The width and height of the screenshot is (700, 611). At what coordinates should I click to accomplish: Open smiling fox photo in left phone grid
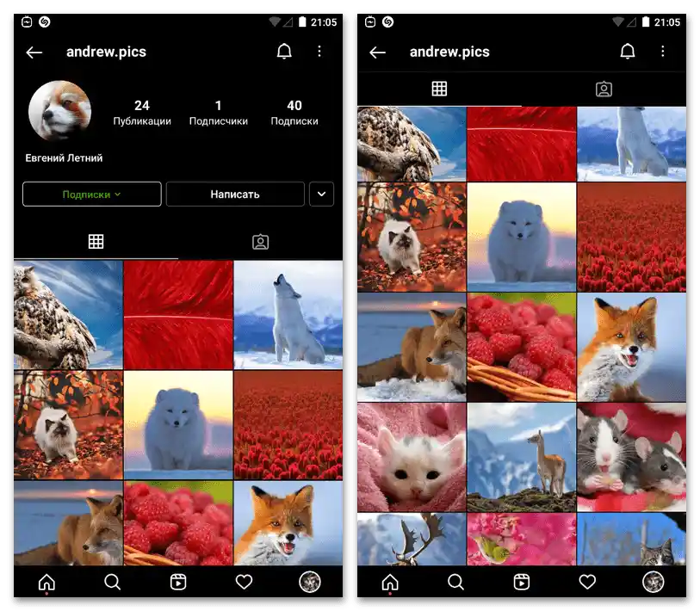click(x=288, y=523)
